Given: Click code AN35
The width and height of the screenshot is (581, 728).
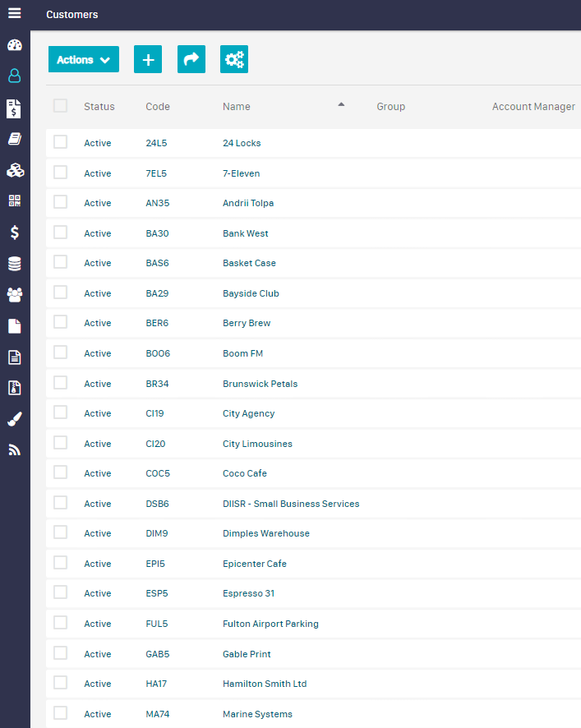Looking at the screenshot, I should pos(158,203).
